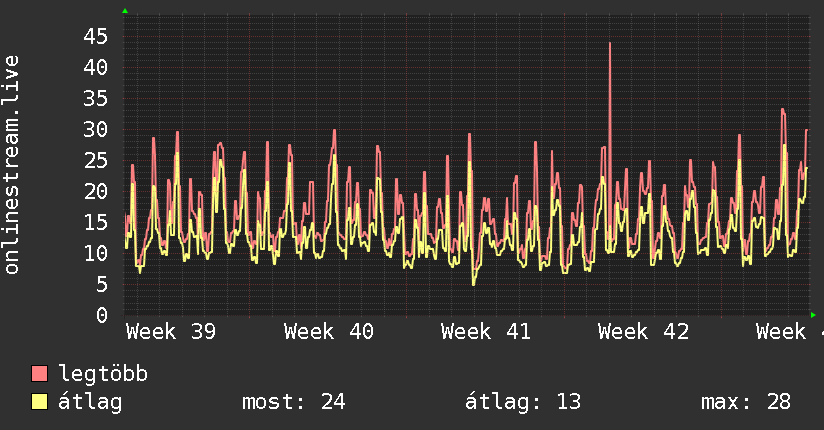Click the y-axis value 30
The width and height of the screenshot is (824, 430).
point(95,129)
